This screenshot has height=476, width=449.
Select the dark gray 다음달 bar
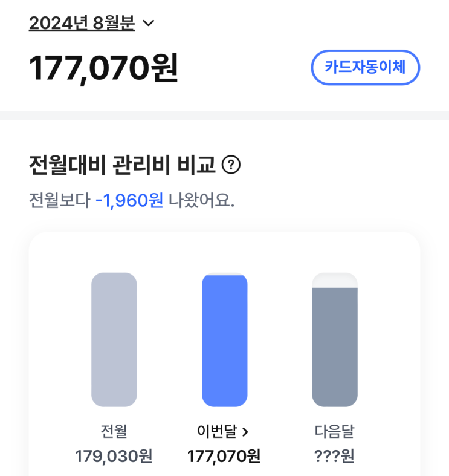[335, 347]
